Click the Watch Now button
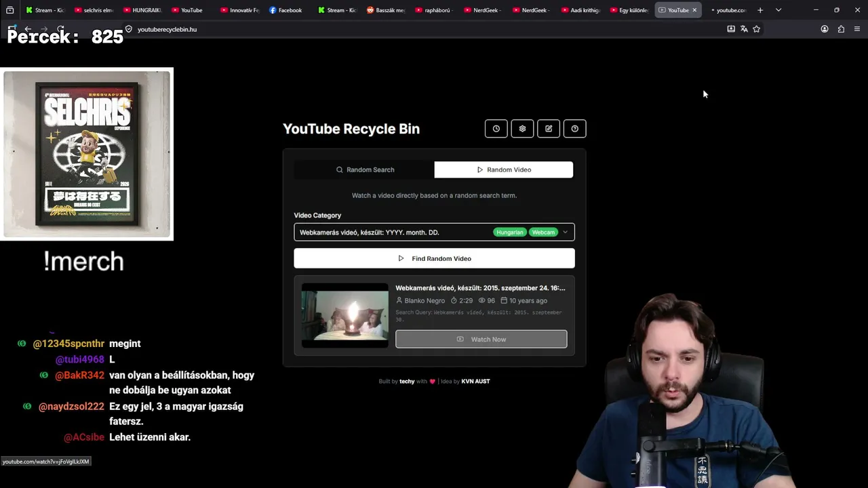This screenshot has width=868, height=488. 481,339
